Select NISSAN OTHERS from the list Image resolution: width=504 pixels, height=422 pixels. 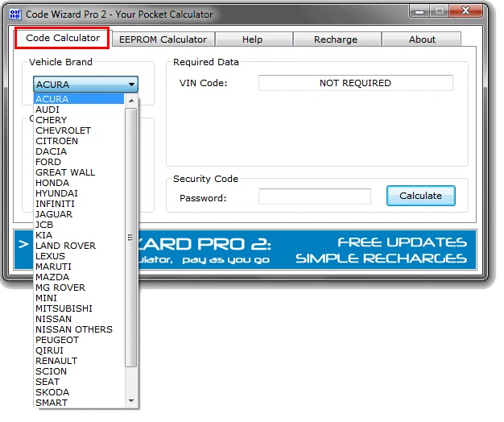tap(79, 329)
